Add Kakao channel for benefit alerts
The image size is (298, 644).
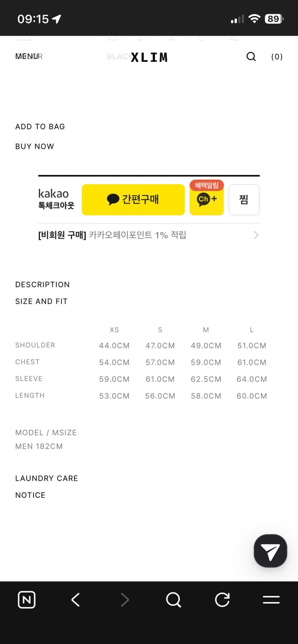tap(207, 199)
